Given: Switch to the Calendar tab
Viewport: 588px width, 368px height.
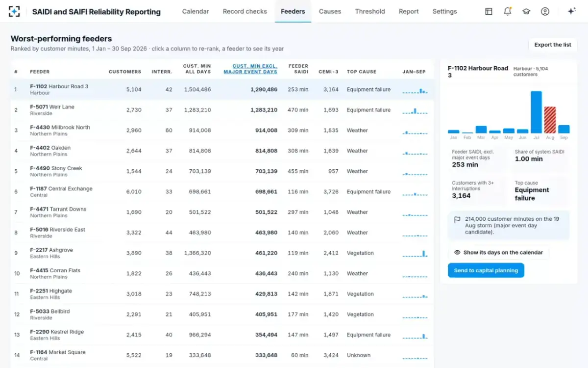Looking at the screenshot, I should 196,11.
